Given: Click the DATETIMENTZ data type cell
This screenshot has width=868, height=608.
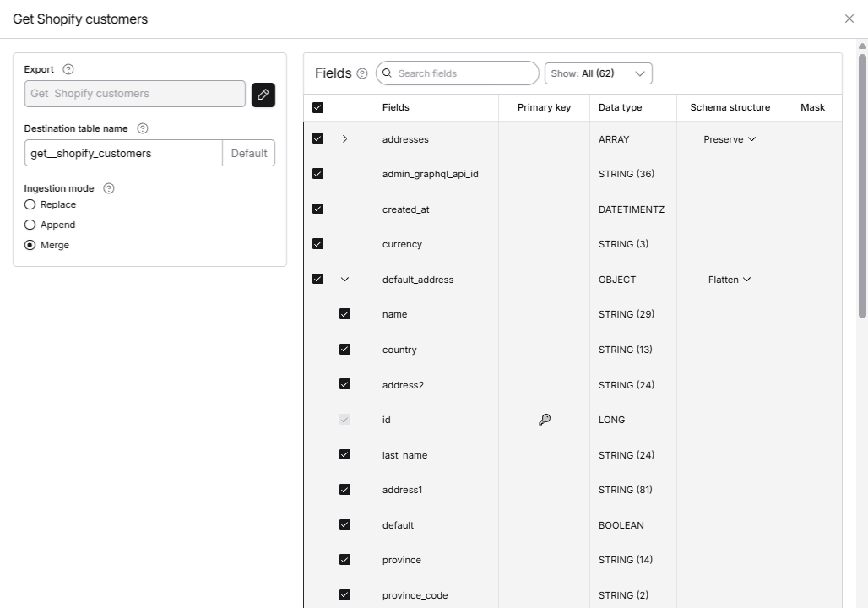Looking at the screenshot, I should click(631, 209).
